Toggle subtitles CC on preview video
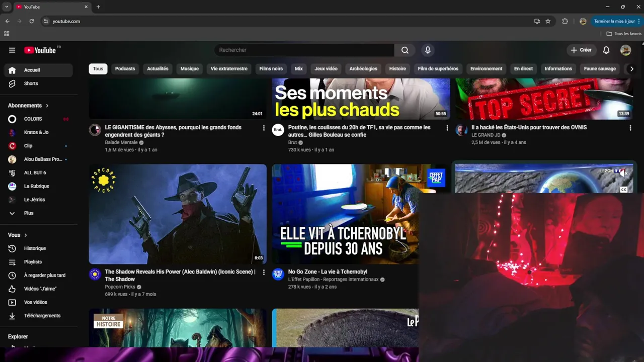Screen dimensions: 644x362 [624, 190]
